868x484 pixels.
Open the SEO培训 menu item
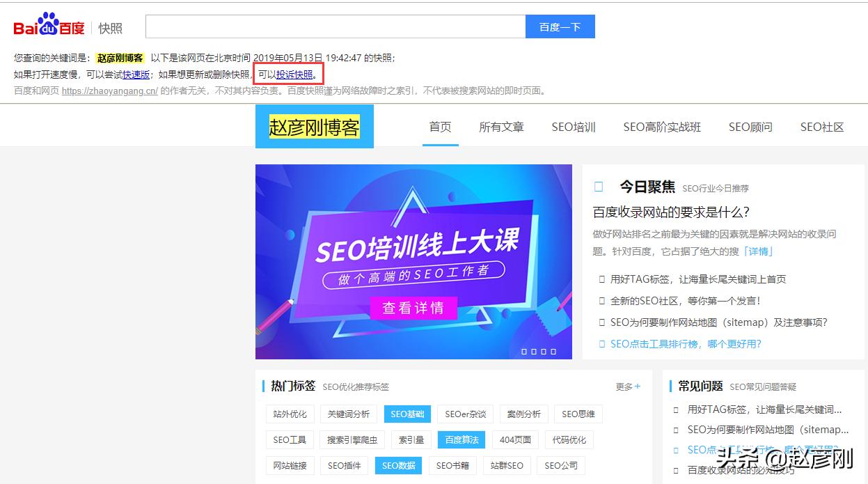point(573,127)
